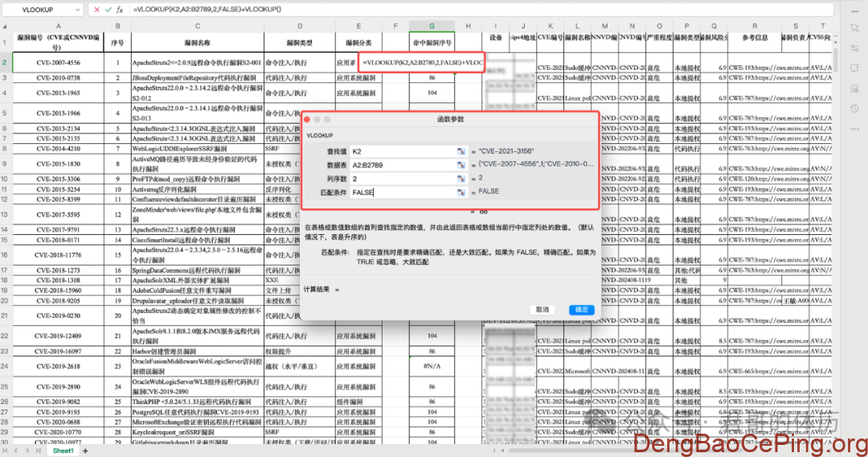Switch to the Sheet1 tab
Image resolution: width=868 pixels, height=457 pixels.
(x=63, y=451)
